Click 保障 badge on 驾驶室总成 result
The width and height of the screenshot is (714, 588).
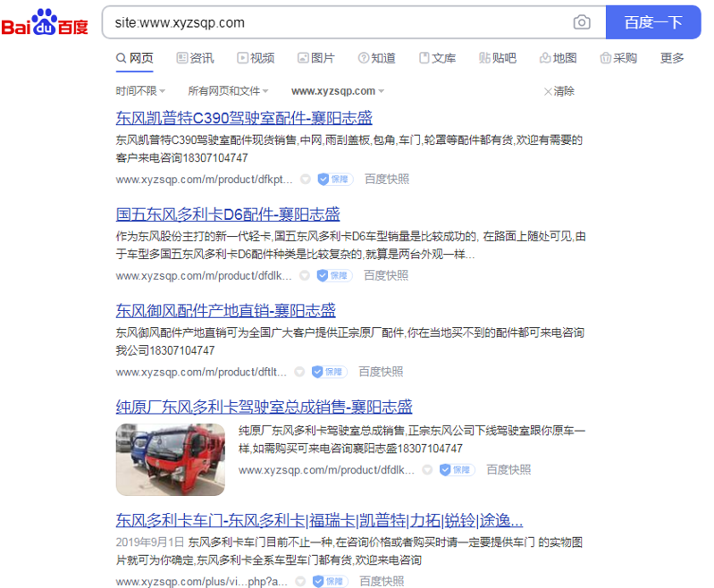coord(458,470)
